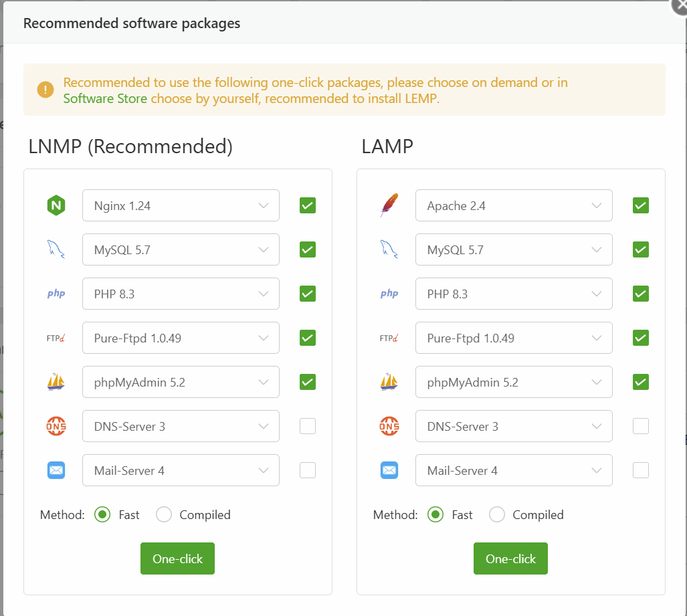Select Compiled method for LNMP
This screenshot has width=687, height=616.
pyautogui.click(x=164, y=514)
